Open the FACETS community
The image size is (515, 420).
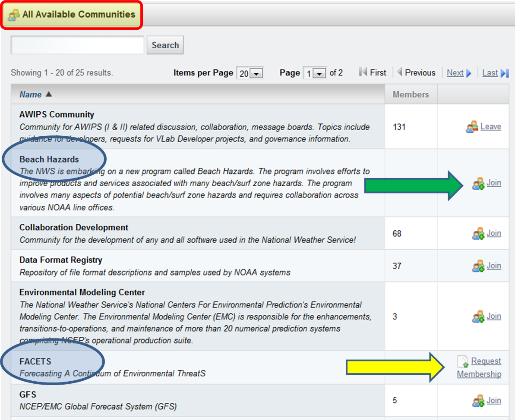point(35,362)
